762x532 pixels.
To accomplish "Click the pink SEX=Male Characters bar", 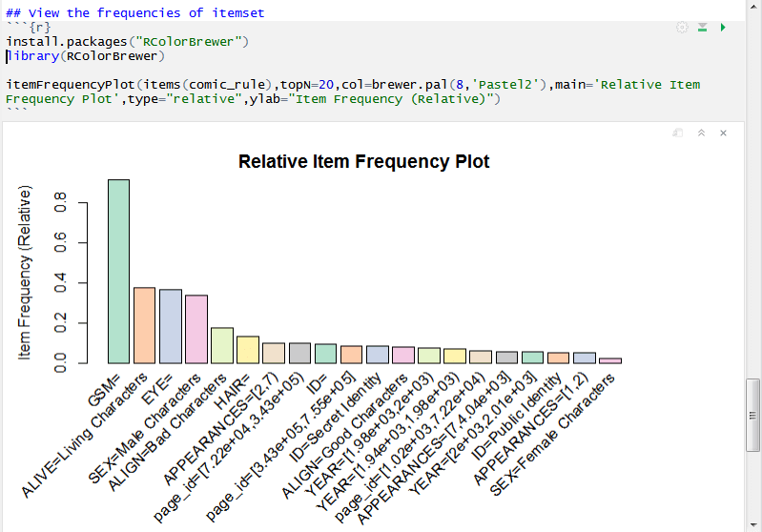I will click(x=196, y=329).
